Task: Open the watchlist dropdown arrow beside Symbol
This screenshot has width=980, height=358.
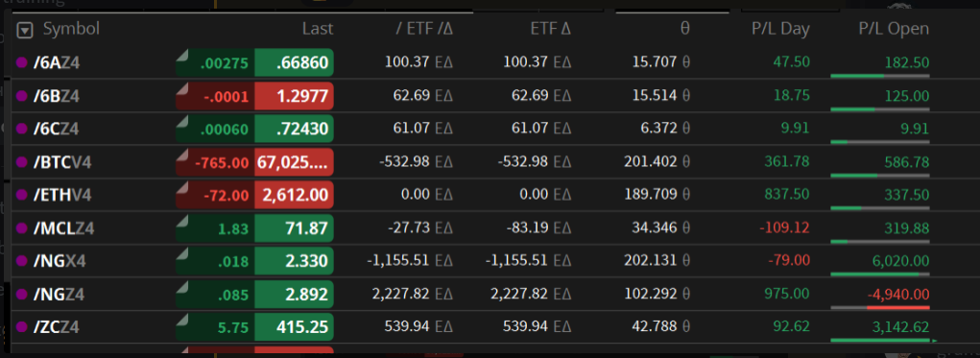Action: pos(24,30)
